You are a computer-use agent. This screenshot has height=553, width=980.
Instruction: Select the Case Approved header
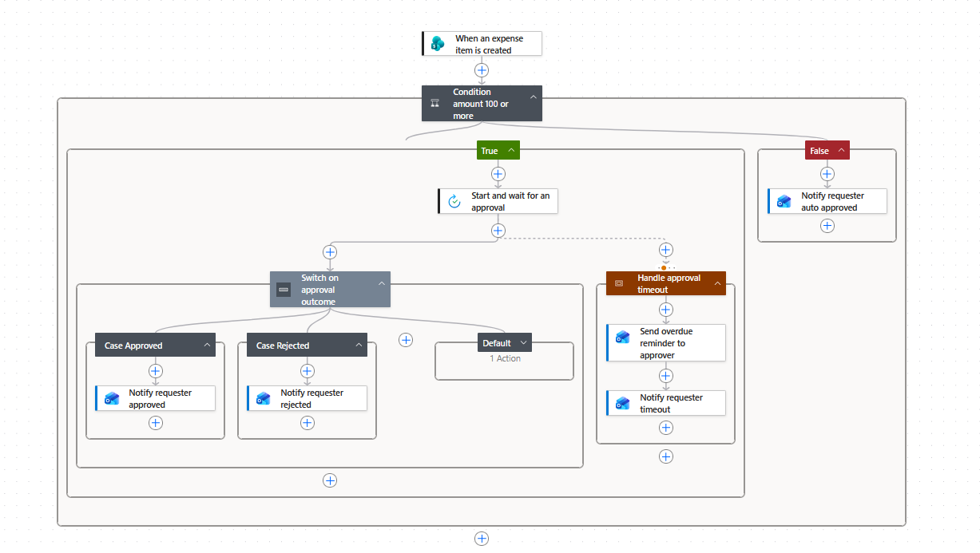point(155,345)
